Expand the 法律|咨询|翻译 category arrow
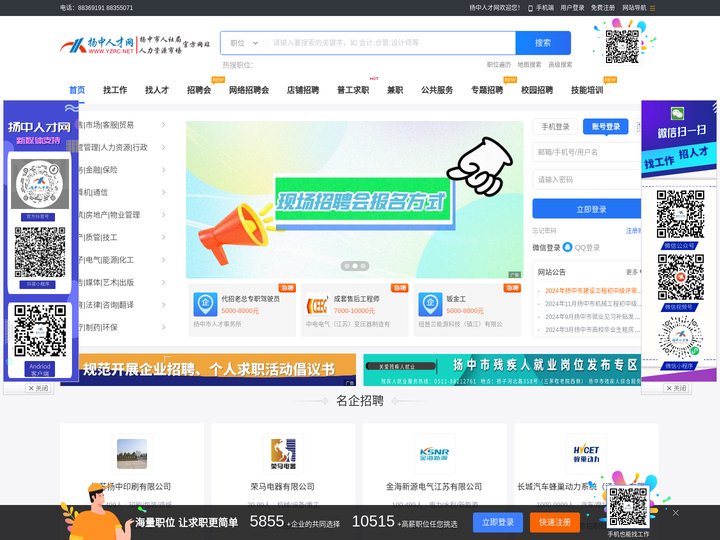The height and width of the screenshot is (540, 720). point(163,305)
